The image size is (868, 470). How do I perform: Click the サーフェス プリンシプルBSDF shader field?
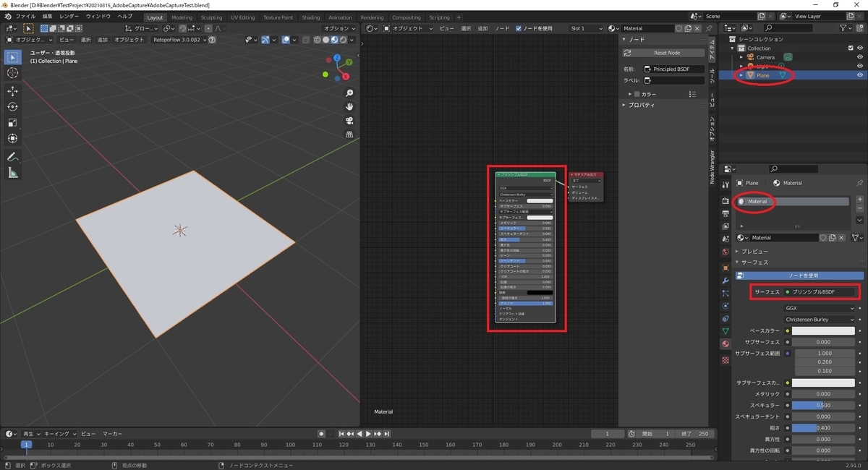[820, 291]
